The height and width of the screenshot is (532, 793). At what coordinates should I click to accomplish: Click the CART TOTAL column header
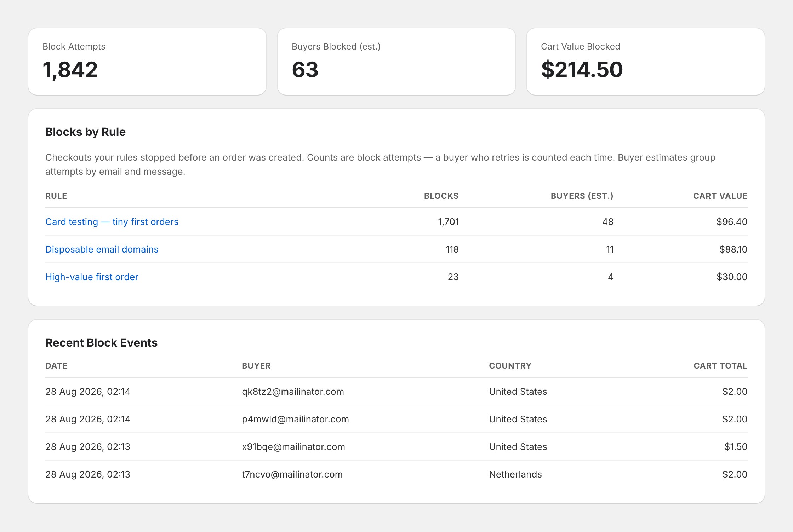720,366
